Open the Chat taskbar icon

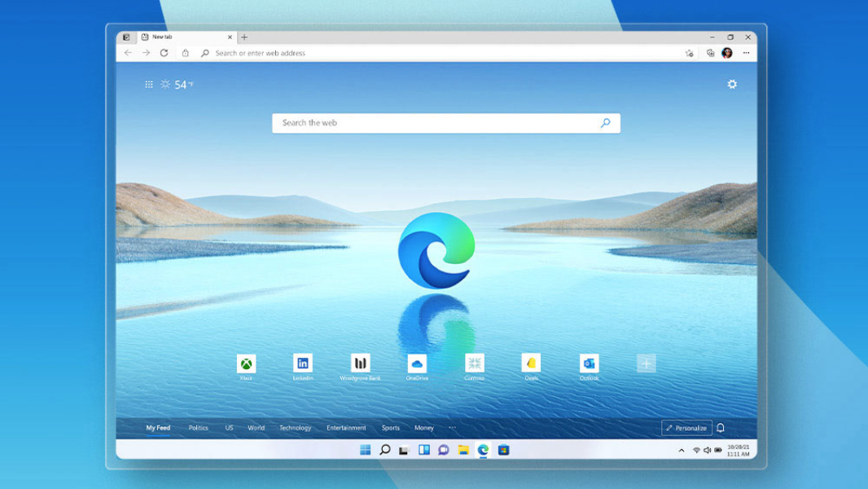[x=444, y=450]
